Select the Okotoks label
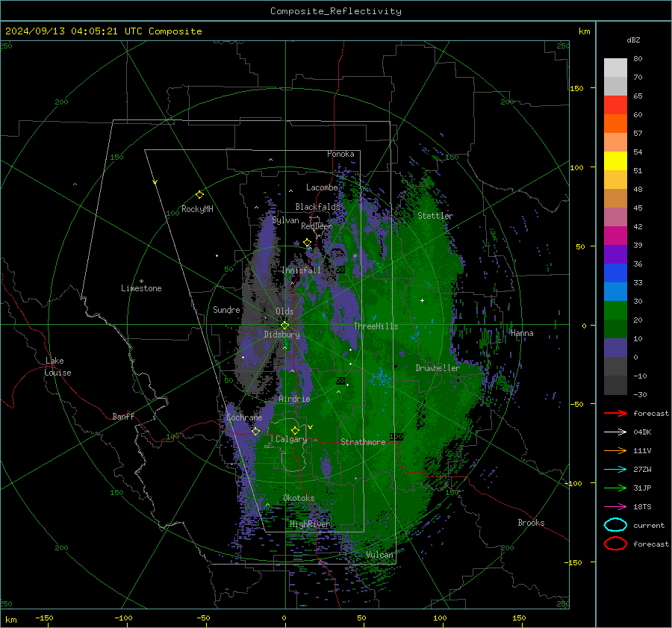The width and height of the screenshot is (672, 628). pyautogui.click(x=299, y=498)
